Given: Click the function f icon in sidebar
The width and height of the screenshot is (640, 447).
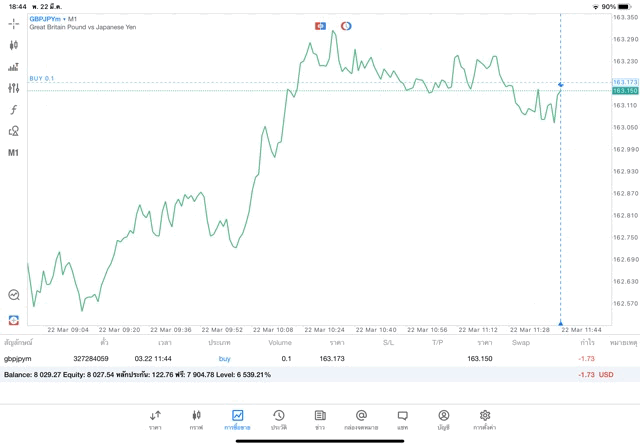Looking at the screenshot, I should (x=14, y=110).
